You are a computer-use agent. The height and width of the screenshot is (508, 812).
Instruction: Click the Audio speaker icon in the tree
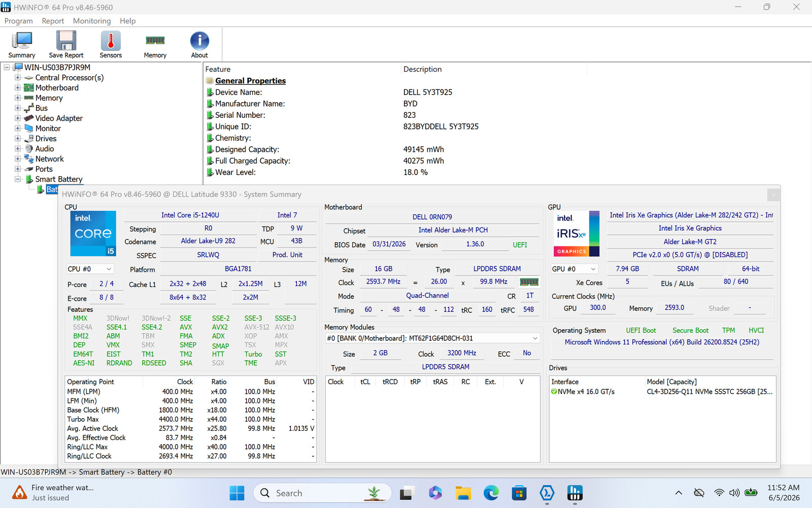[29, 149]
